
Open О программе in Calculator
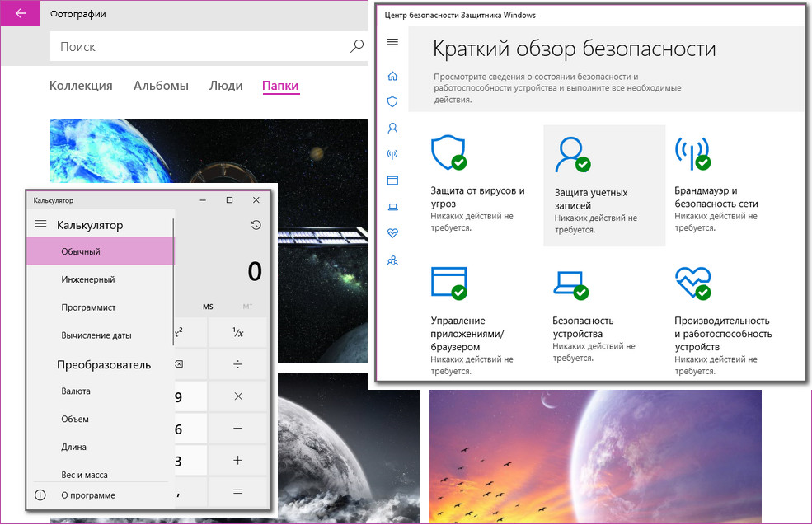coord(88,495)
